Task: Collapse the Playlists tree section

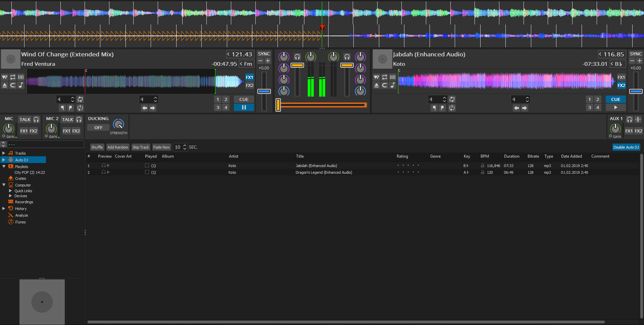Action: click(4, 167)
